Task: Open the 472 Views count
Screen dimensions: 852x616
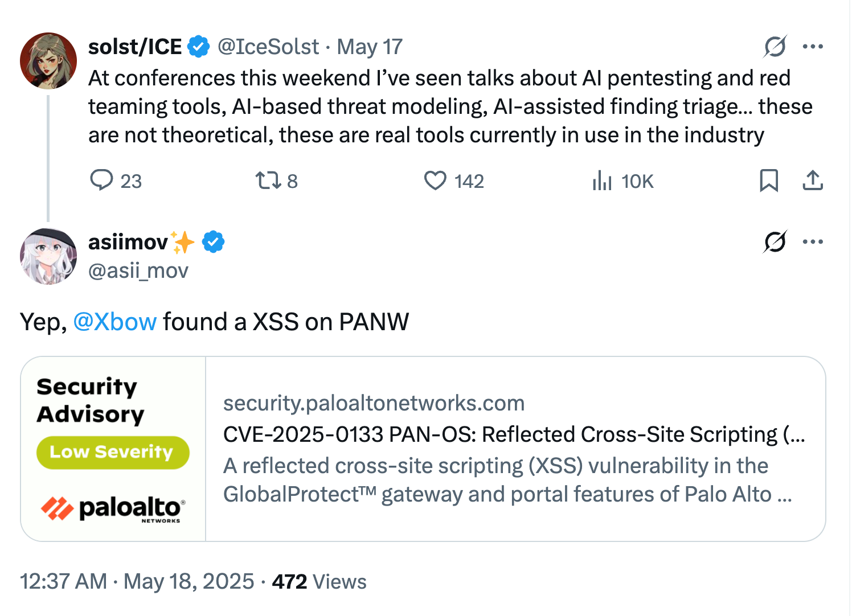Action: click(x=319, y=581)
